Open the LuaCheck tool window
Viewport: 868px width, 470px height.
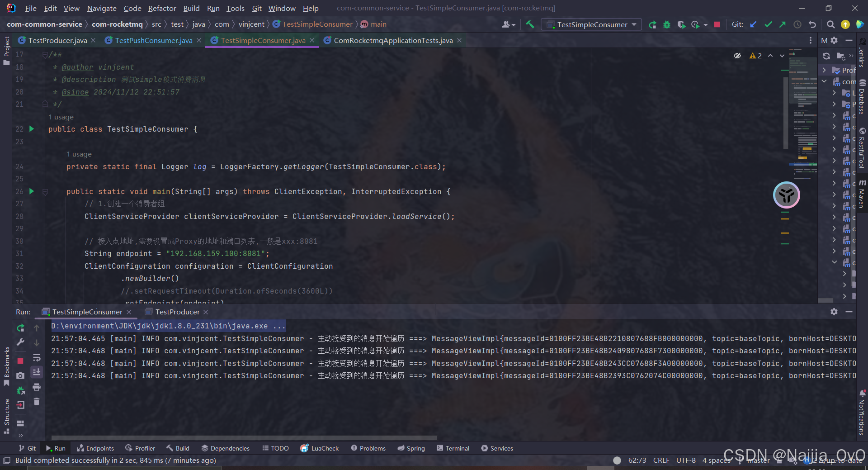[x=319, y=448]
